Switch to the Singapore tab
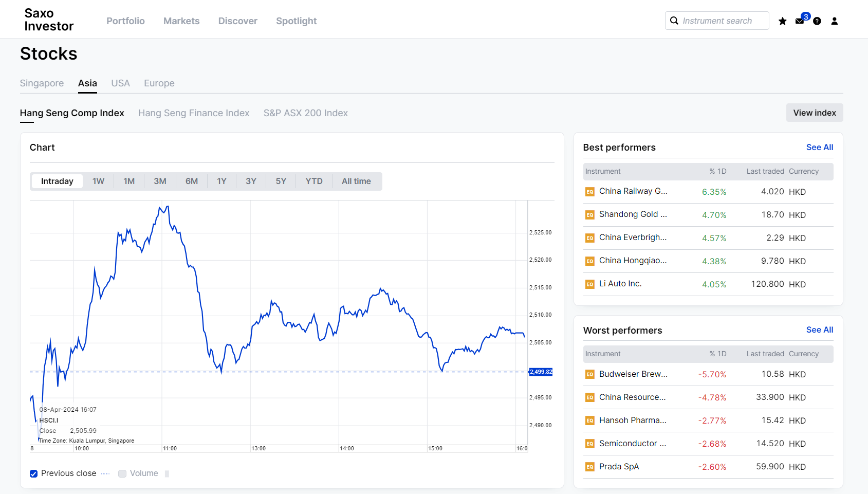 (x=42, y=83)
